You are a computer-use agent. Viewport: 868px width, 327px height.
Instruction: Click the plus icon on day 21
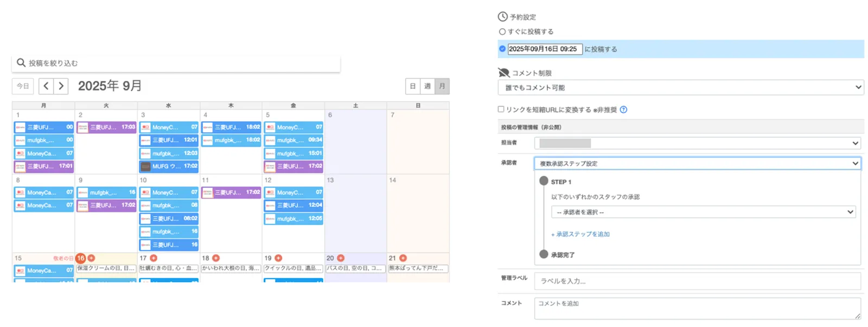point(403,258)
